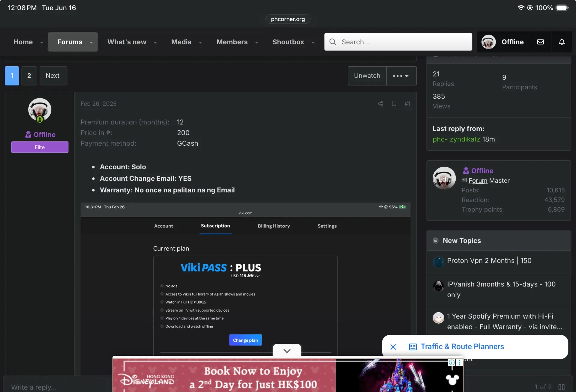Click Offline username under post avatar
The image size is (576, 392).
coord(44,135)
